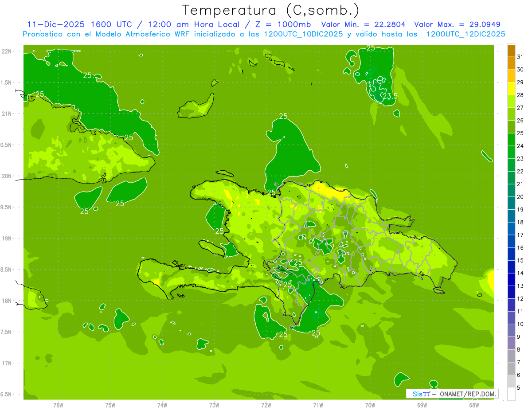This screenshot has height=411, width=532.
Task: Click the "Valor Min. = 22.2804" value
Action: 364,25
